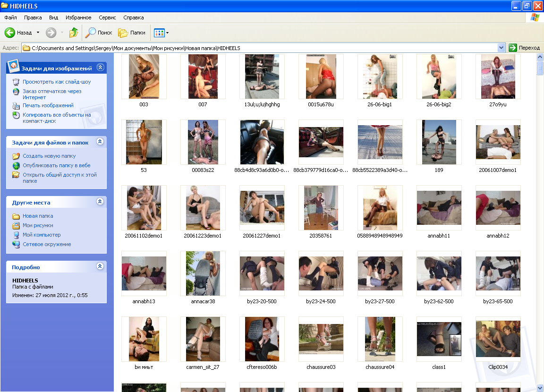The width and height of the screenshot is (544, 392).
Task: Open the Forward history dropdown arrow
Action: 62,33
